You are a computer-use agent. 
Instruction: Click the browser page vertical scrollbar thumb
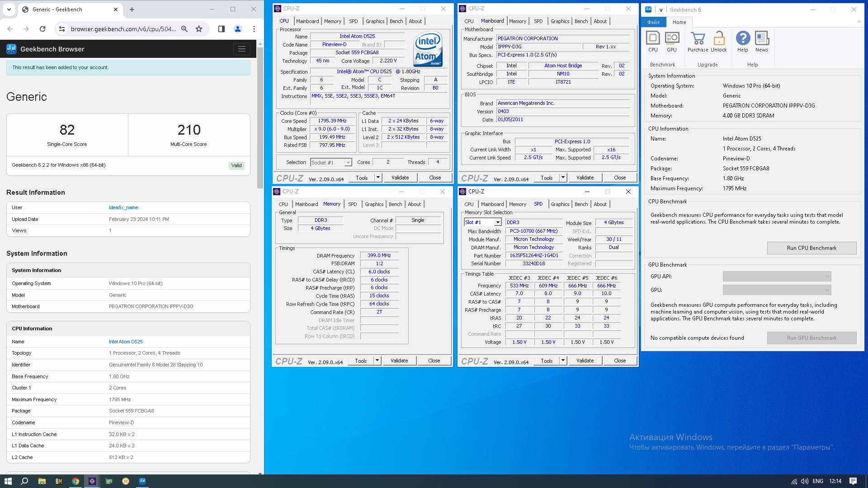[x=259, y=117]
